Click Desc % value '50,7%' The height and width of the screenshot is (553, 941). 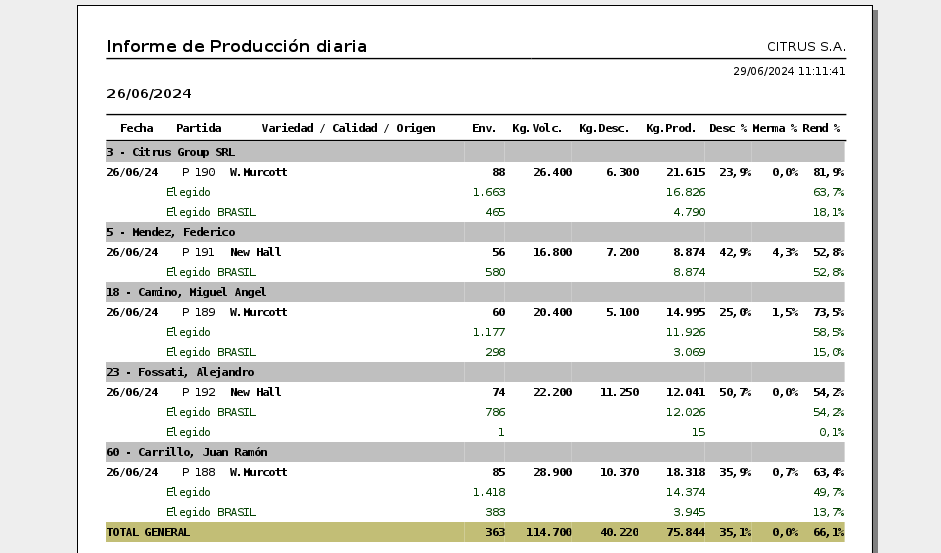735,391
